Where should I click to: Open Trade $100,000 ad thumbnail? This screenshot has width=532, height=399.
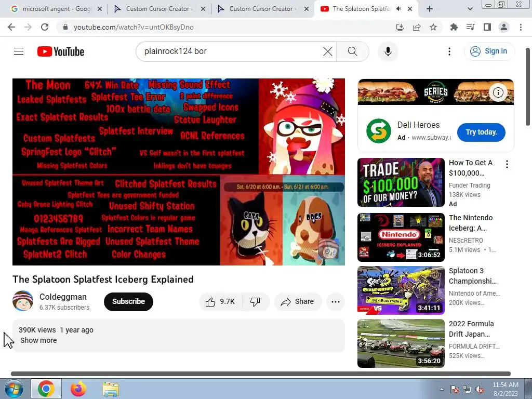401,182
